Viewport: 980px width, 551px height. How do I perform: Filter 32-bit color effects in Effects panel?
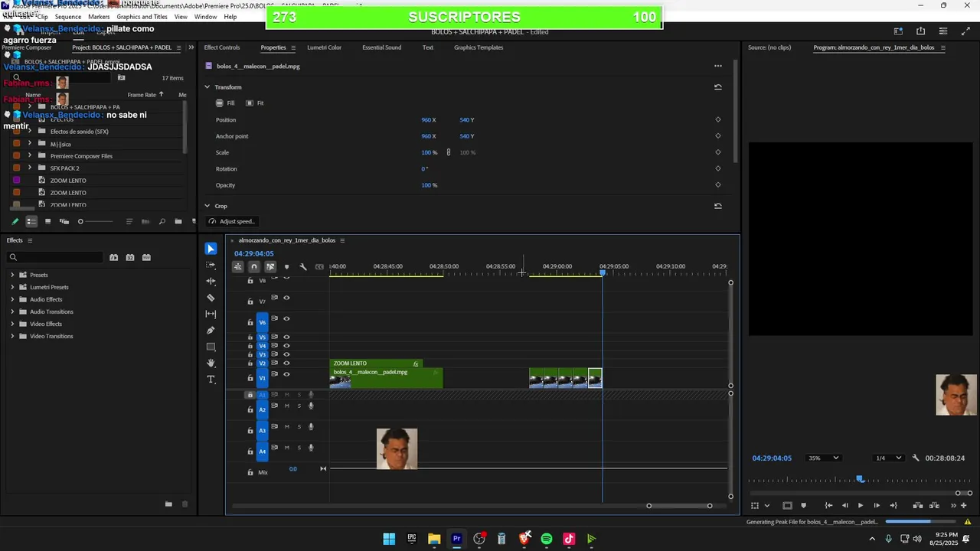tap(130, 257)
